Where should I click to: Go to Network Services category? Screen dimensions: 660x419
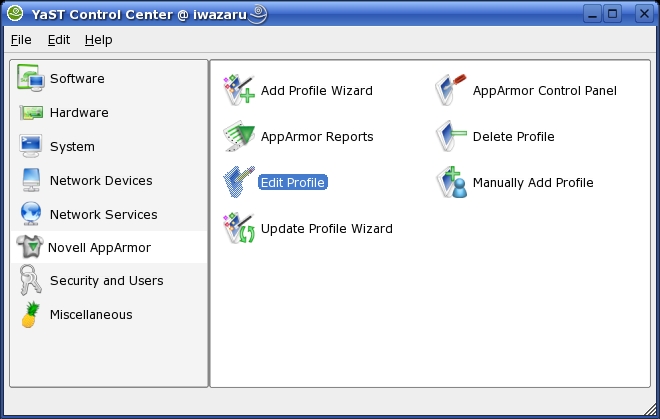pyautogui.click(x=103, y=215)
